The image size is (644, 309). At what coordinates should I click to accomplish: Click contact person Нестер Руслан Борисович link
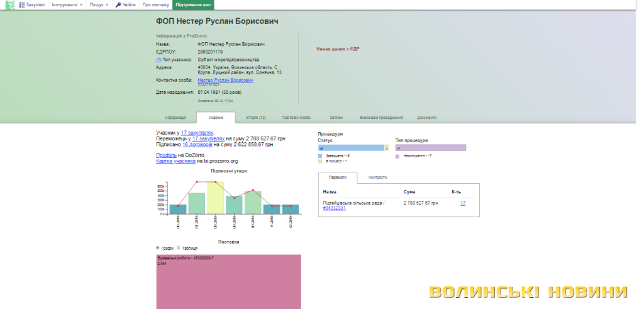tap(225, 80)
